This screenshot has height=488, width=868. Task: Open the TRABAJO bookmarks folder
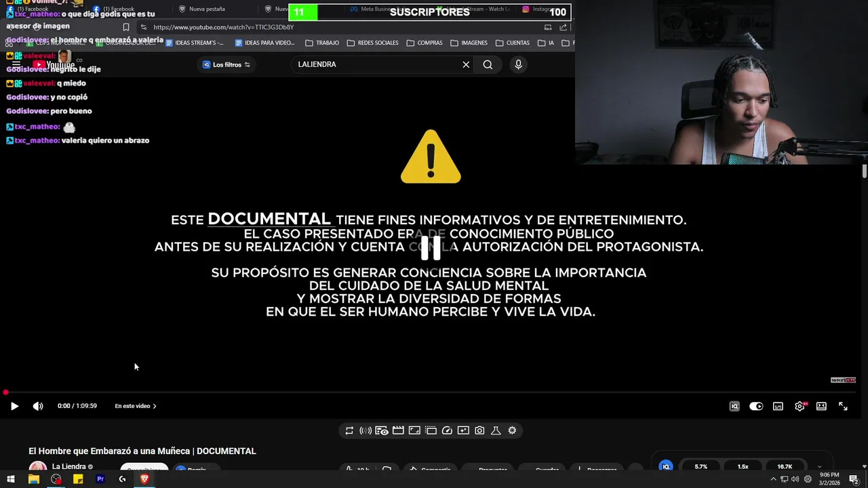[x=322, y=43]
